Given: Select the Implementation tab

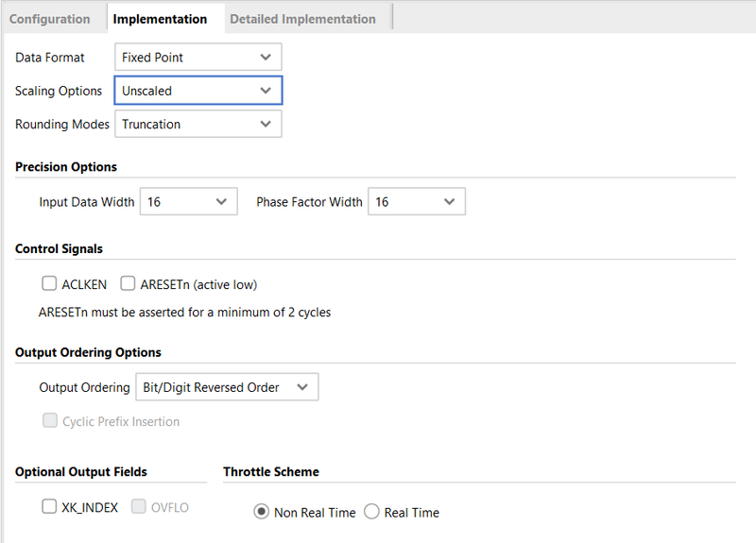Looking at the screenshot, I should coord(159,19).
